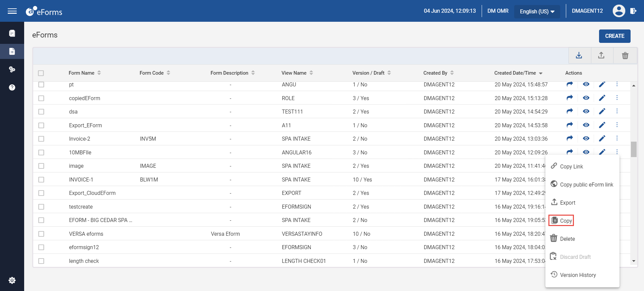This screenshot has width=644, height=291.
Task: Click the trash toolbar icon
Action: 625,55
